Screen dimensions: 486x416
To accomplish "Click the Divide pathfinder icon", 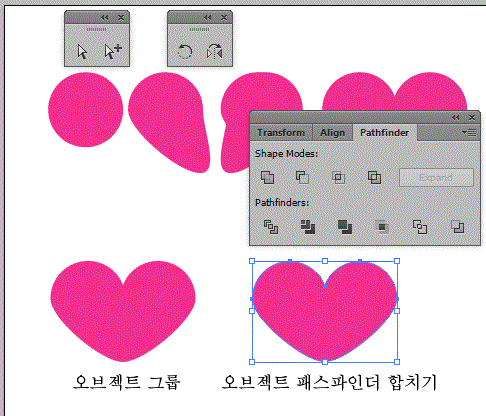I will click(271, 227).
